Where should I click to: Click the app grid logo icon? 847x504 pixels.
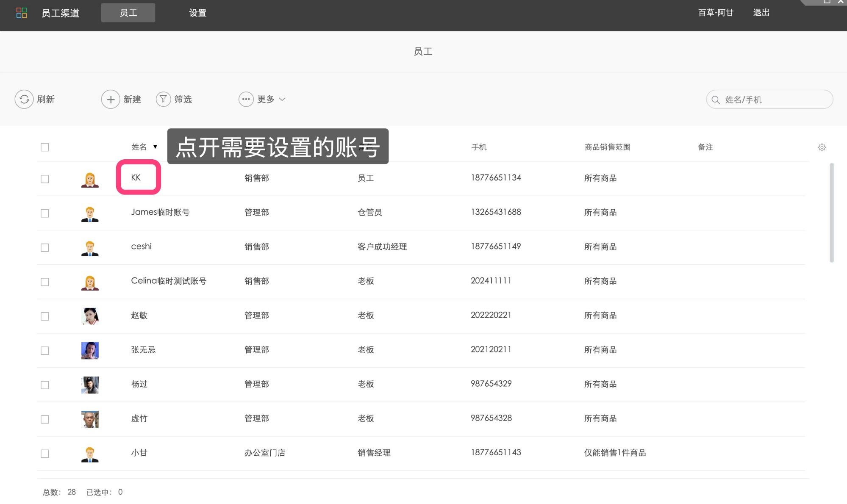pos(22,13)
